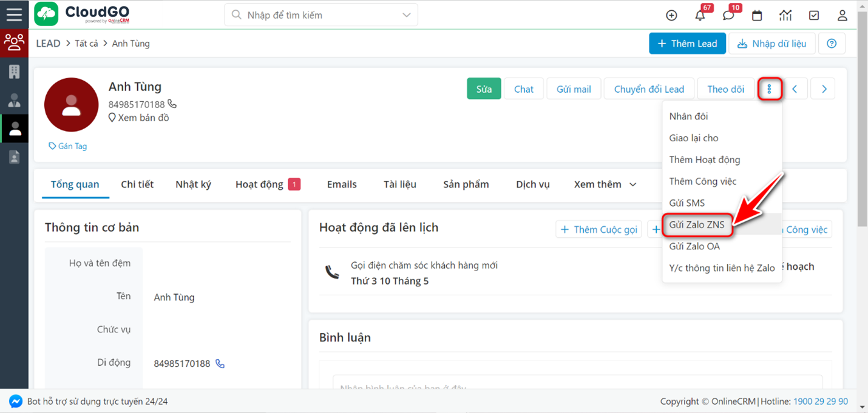Open Gán Tag to assign a tag
This screenshot has width=868, height=413.
(67, 146)
